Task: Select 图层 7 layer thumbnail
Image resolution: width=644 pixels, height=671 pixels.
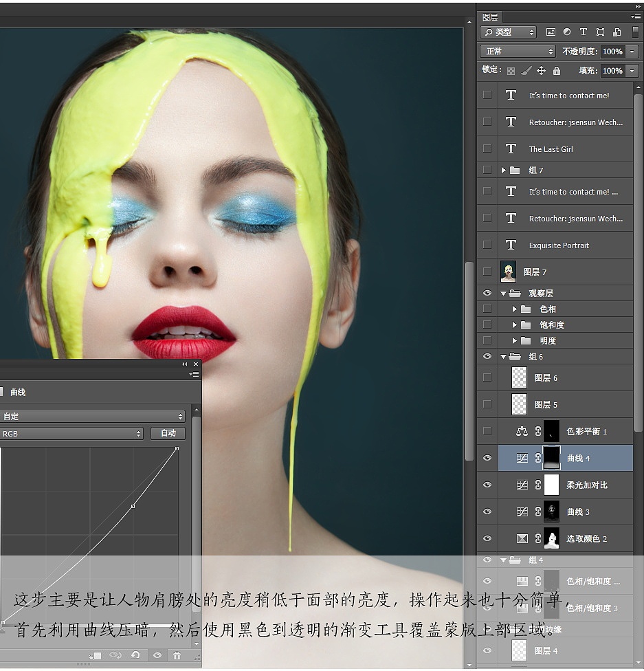Action: click(508, 272)
